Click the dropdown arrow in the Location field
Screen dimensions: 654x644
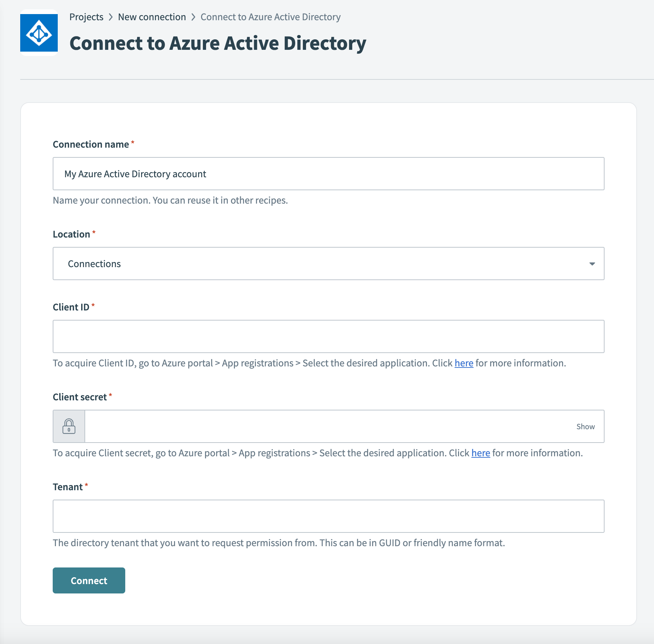pos(592,264)
